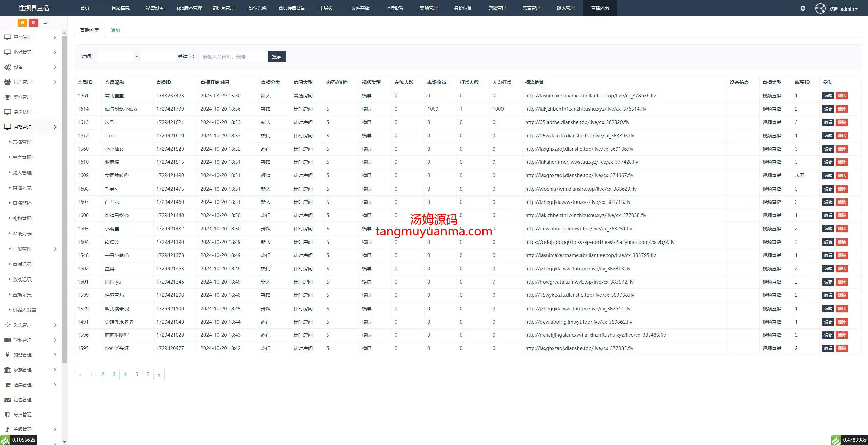Click the 搜索 search button
This screenshot has height=445, width=868.
coord(276,57)
